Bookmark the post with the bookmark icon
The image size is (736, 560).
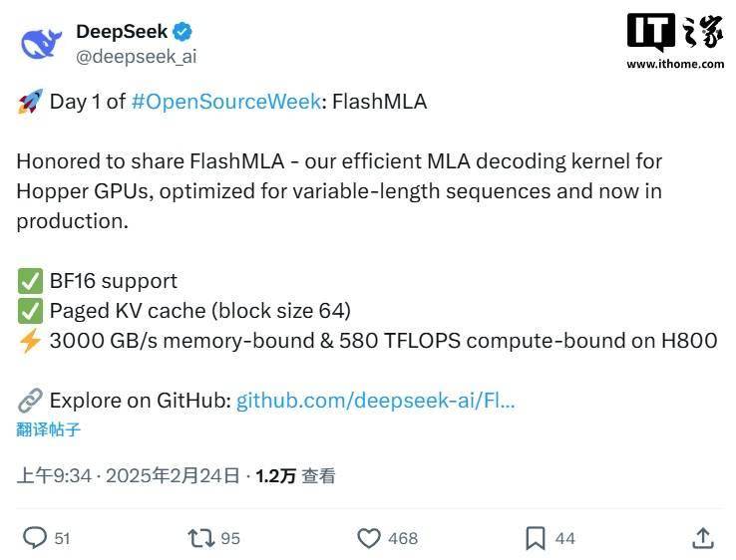536,538
